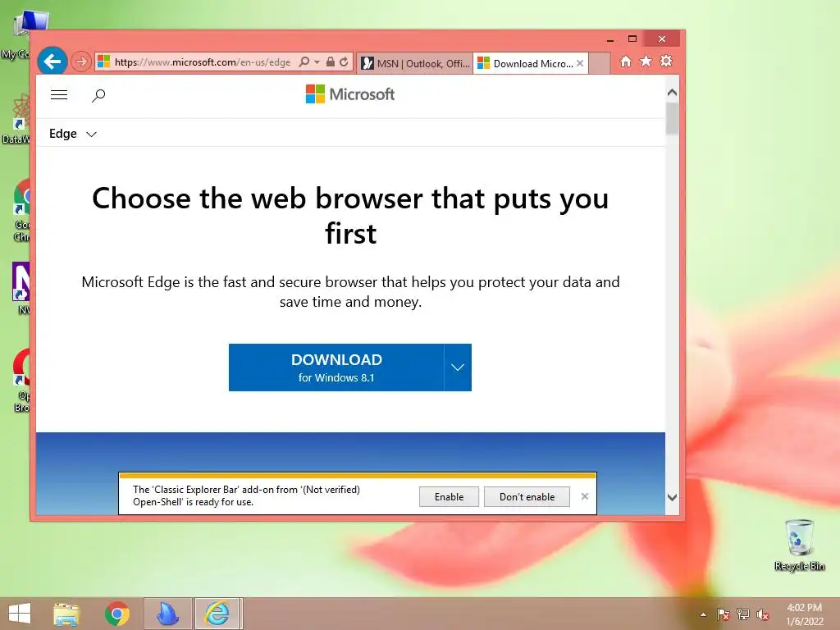The width and height of the screenshot is (840, 630).
Task: Go to Home page icon
Action: point(626,62)
